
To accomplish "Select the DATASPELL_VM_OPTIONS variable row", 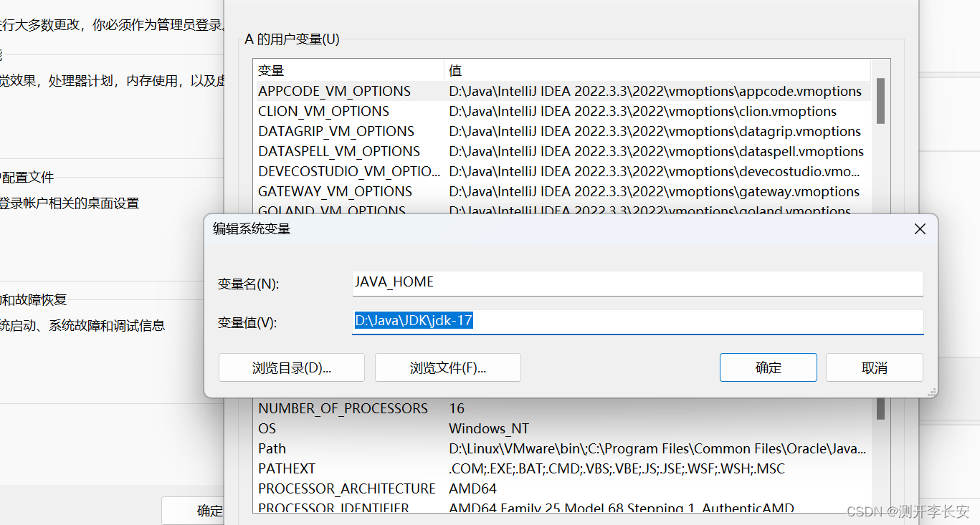I will 563,151.
